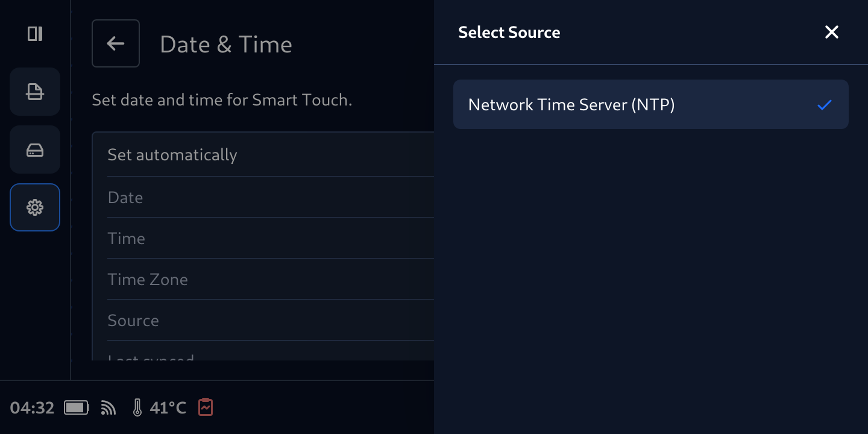Click the thermometer temperature icon
This screenshot has height=434, width=868.
(x=137, y=408)
